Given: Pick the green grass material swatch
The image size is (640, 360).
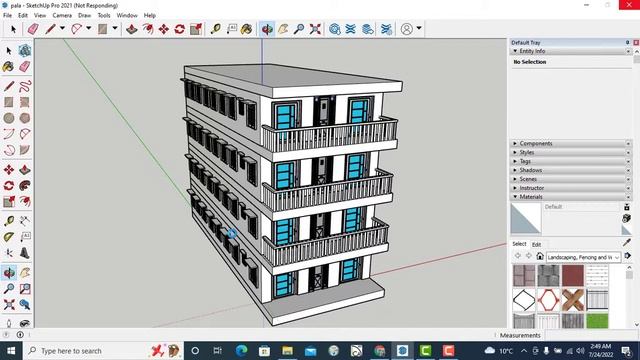Looking at the screenshot, I should click(x=597, y=321).
